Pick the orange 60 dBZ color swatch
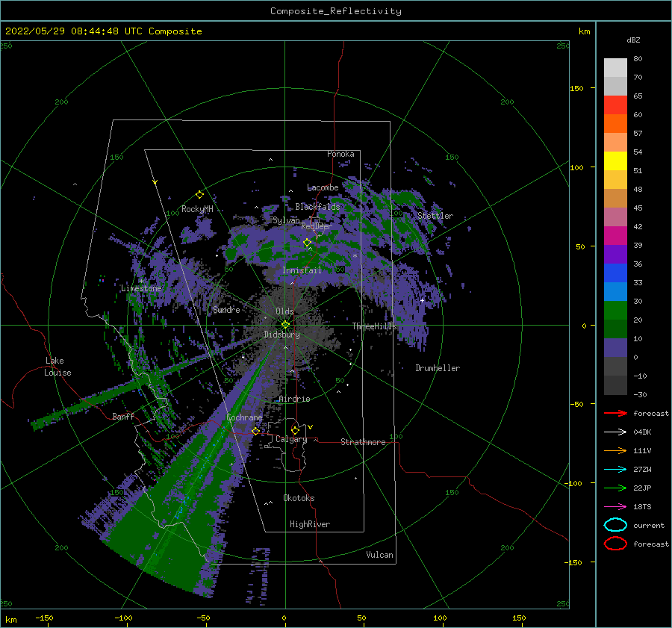The height and width of the screenshot is (628, 672). (x=615, y=123)
